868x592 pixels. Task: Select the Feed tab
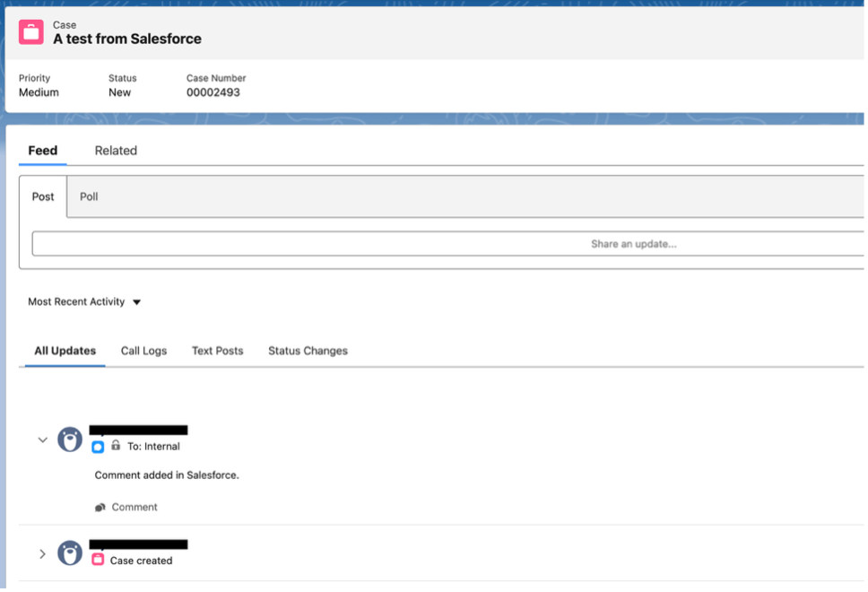click(42, 151)
